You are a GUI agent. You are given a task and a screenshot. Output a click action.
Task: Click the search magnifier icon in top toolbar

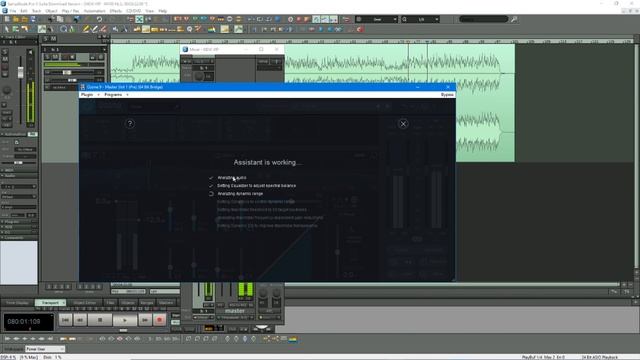click(514, 19)
